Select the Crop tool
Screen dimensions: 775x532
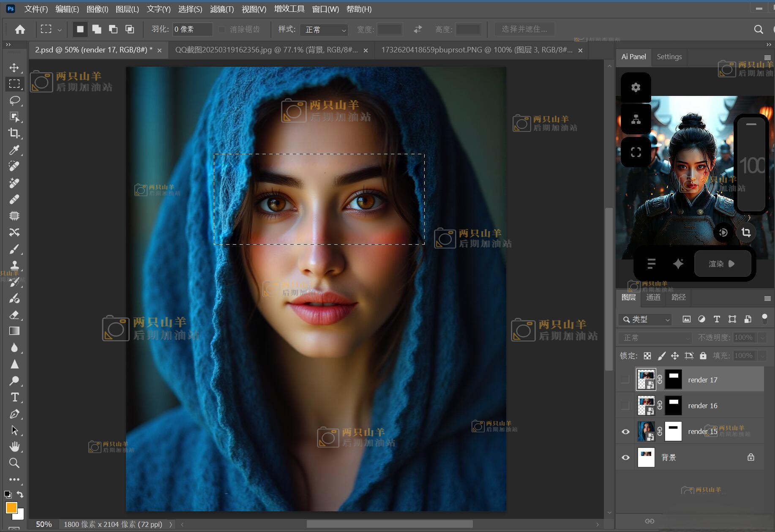click(14, 134)
